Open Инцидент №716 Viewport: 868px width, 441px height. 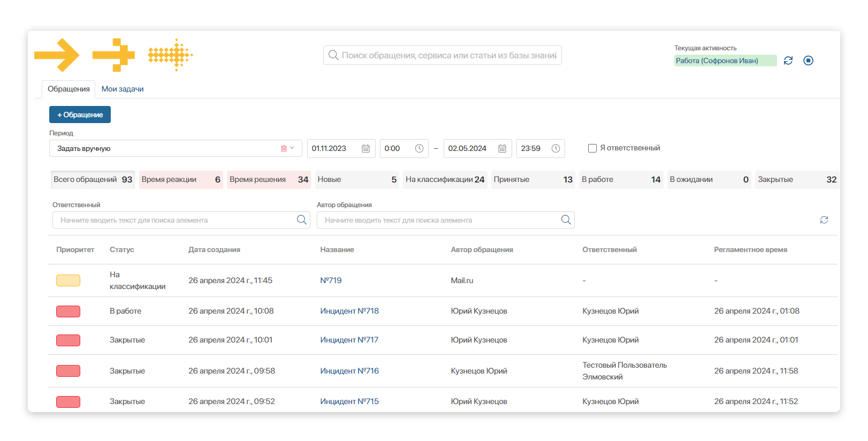click(349, 371)
